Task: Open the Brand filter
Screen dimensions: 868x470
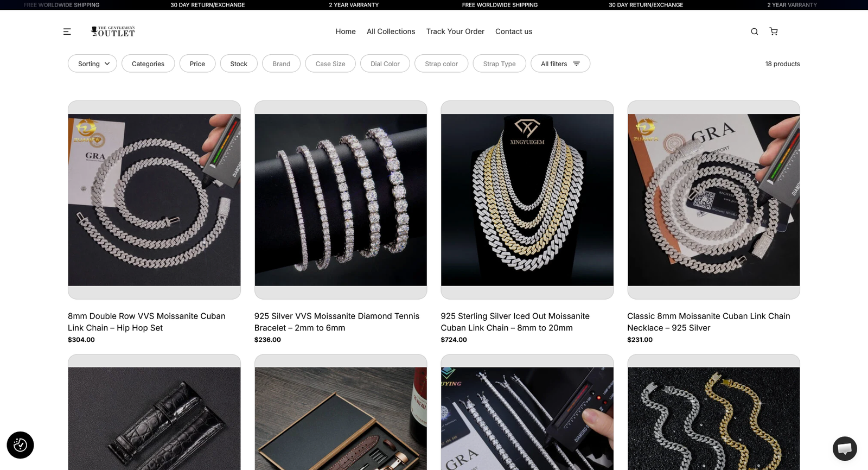Action: (x=282, y=63)
